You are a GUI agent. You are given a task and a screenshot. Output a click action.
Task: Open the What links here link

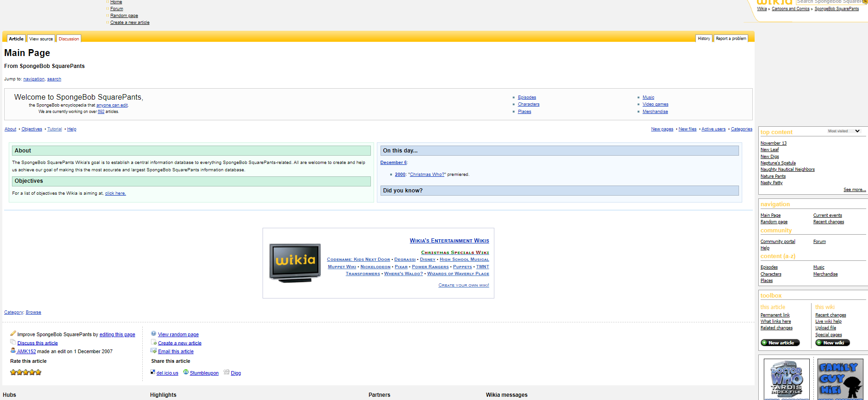click(776, 321)
